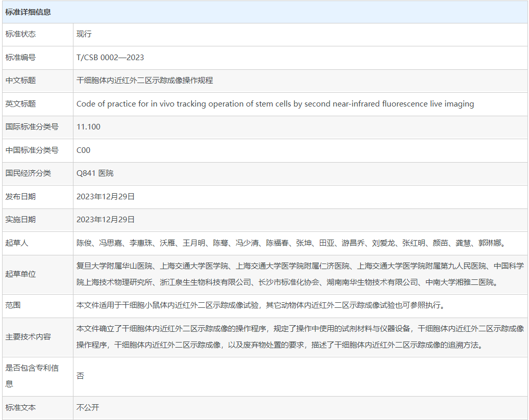Click the 不公开 standard text value
Screen dimensions: 529x420
coord(87,408)
